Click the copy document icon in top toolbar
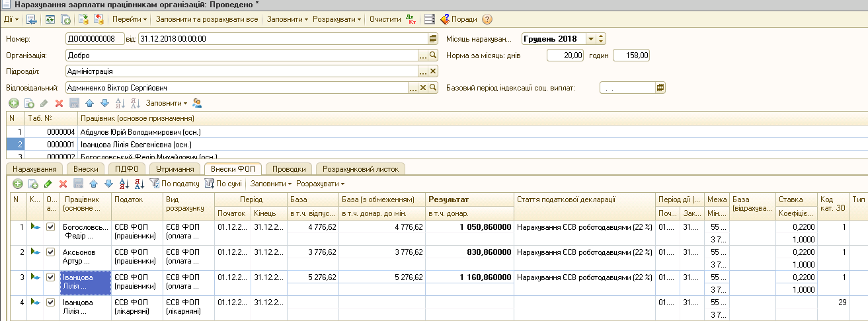Viewport: 868px width, 321px height. pos(65,19)
